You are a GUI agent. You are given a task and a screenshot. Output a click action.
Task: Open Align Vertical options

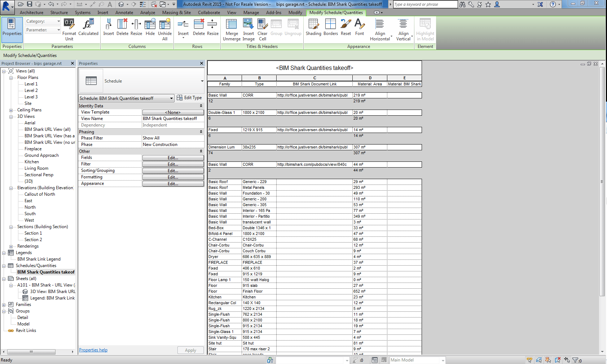point(403,30)
